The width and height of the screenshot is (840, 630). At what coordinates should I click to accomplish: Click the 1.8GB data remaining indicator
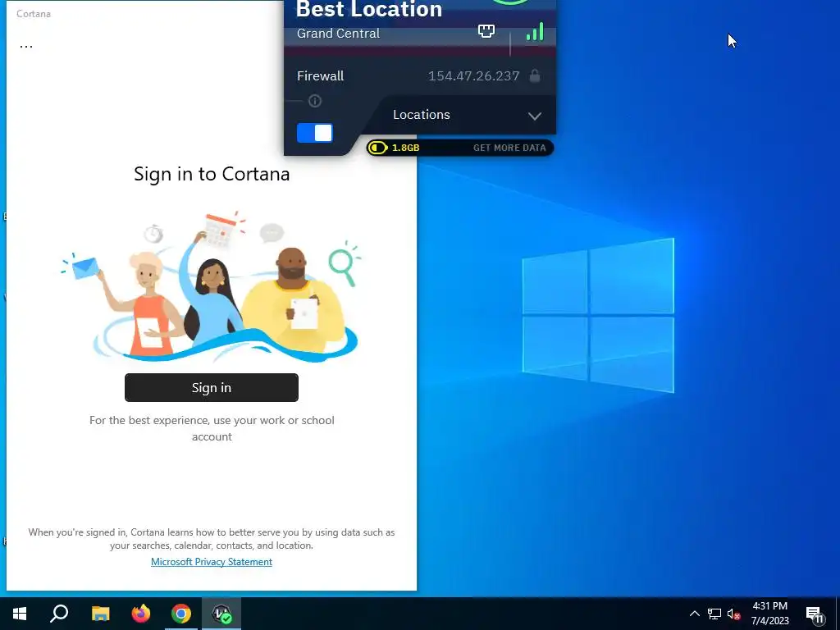click(395, 148)
